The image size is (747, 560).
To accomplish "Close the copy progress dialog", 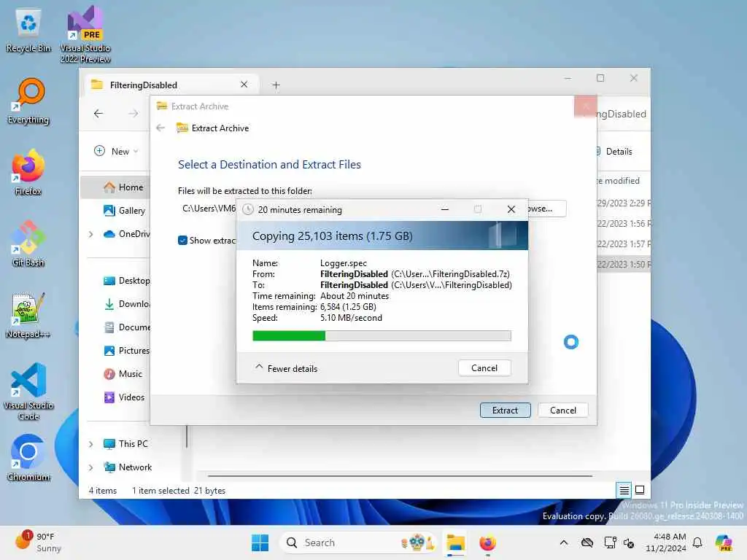I will (x=511, y=209).
